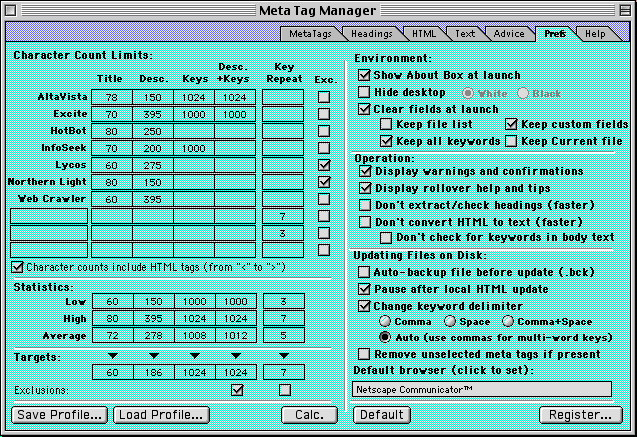The height and width of the screenshot is (437, 637).
Task: Open the Headings tab
Action: point(372,34)
